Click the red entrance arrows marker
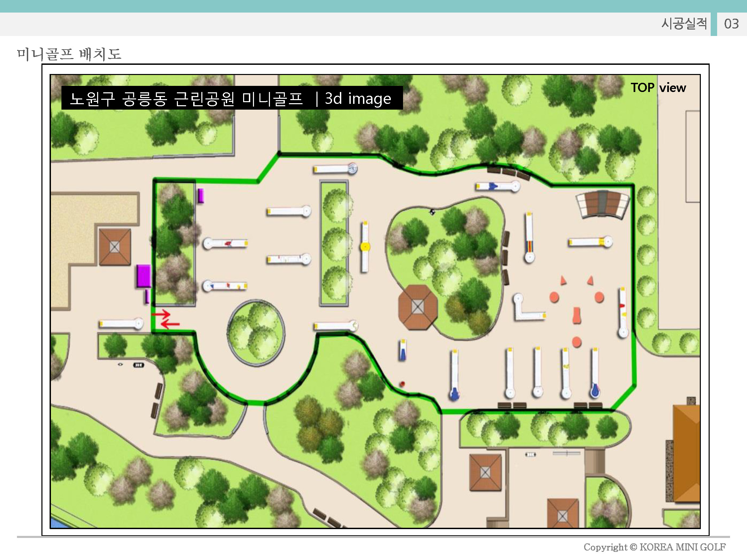The width and height of the screenshot is (747, 560). pos(165,319)
